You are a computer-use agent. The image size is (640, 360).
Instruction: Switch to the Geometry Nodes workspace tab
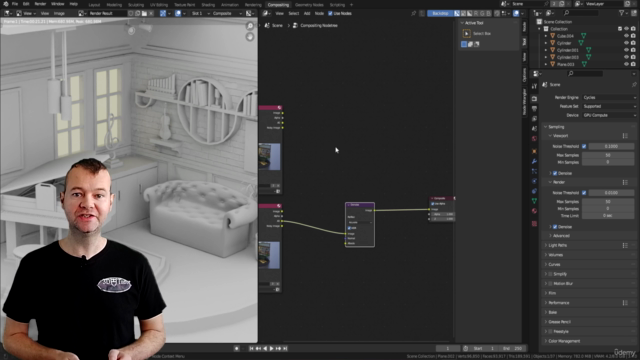coord(309,5)
